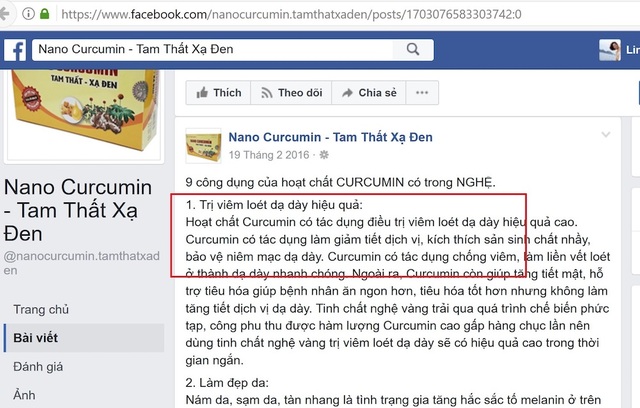Click the user profile avatar
Image resolution: width=640 pixels, height=408 pixels.
pos(610,50)
